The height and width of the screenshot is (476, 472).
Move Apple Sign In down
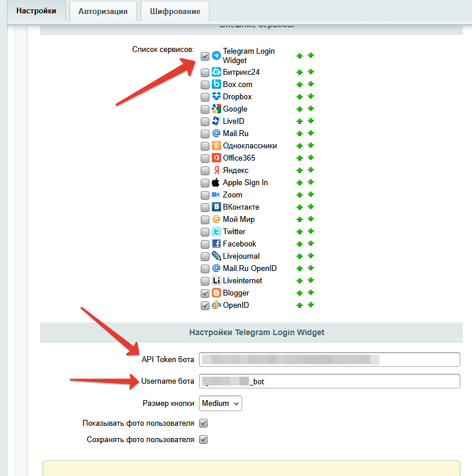coord(310,182)
